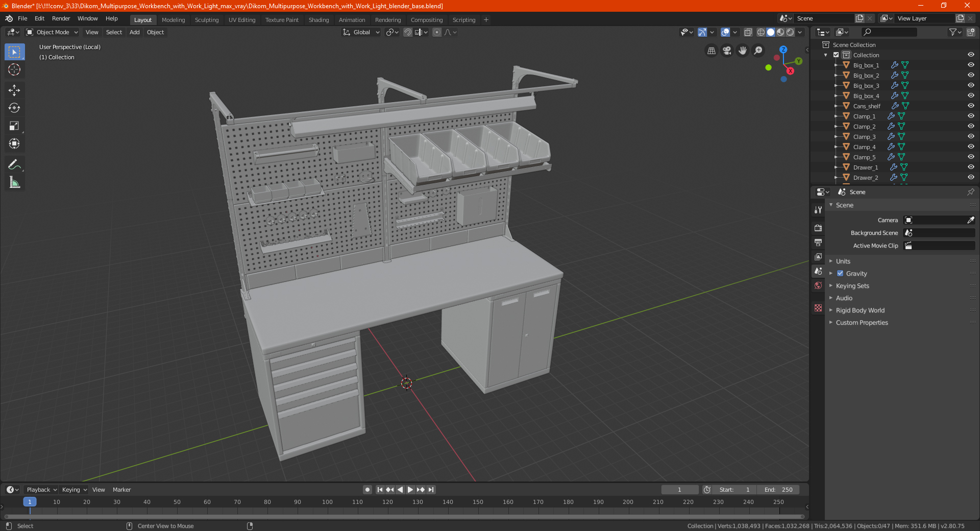This screenshot has width=980, height=531.
Task: Open the timeline Marker menu
Action: point(121,490)
